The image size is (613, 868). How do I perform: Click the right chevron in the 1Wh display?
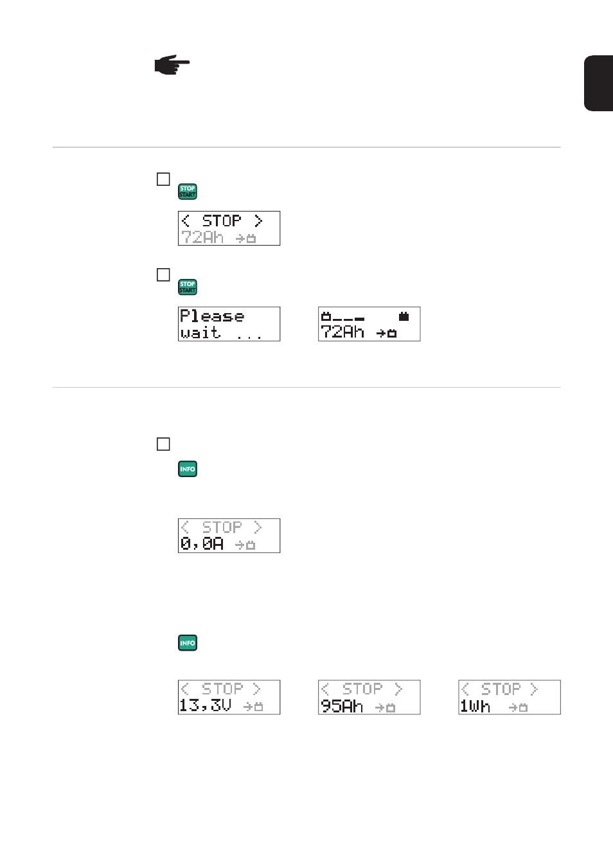click(x=533, y=689)
